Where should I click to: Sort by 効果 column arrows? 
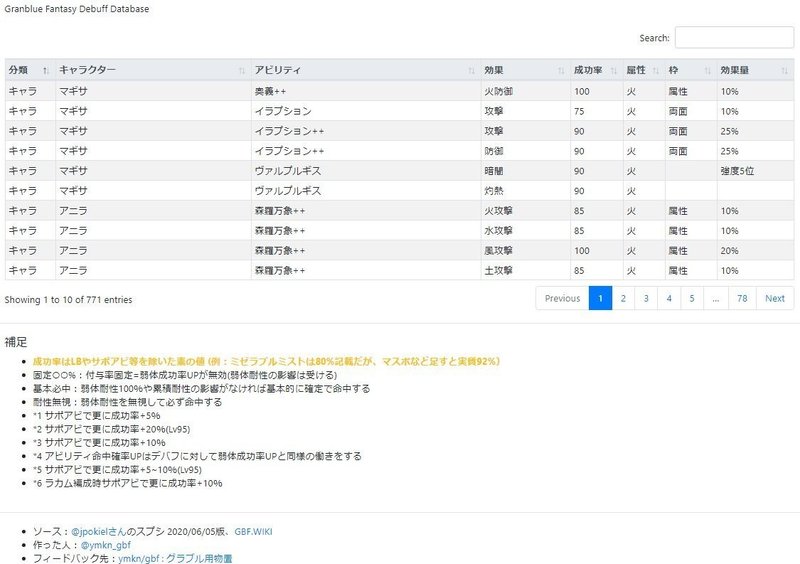click(561, 70)
